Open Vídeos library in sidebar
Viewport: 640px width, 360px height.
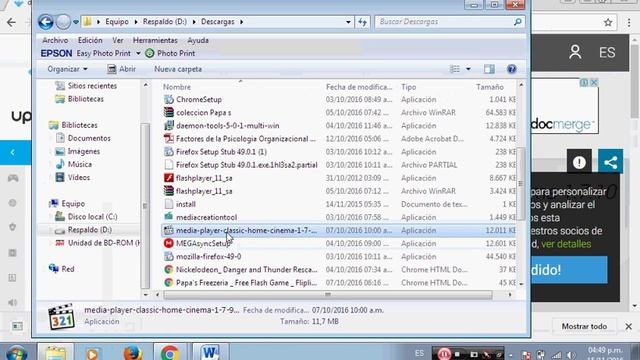(73, 177)
